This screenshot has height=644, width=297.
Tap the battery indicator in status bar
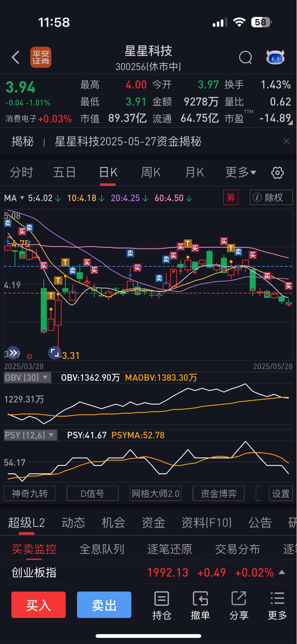(261, 22)
